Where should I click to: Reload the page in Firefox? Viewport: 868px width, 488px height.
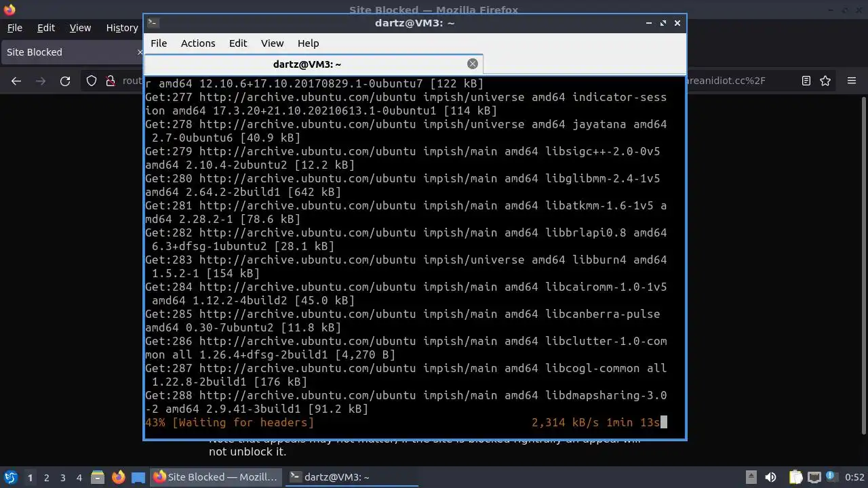pyautogui.click(x=65, y=81)
